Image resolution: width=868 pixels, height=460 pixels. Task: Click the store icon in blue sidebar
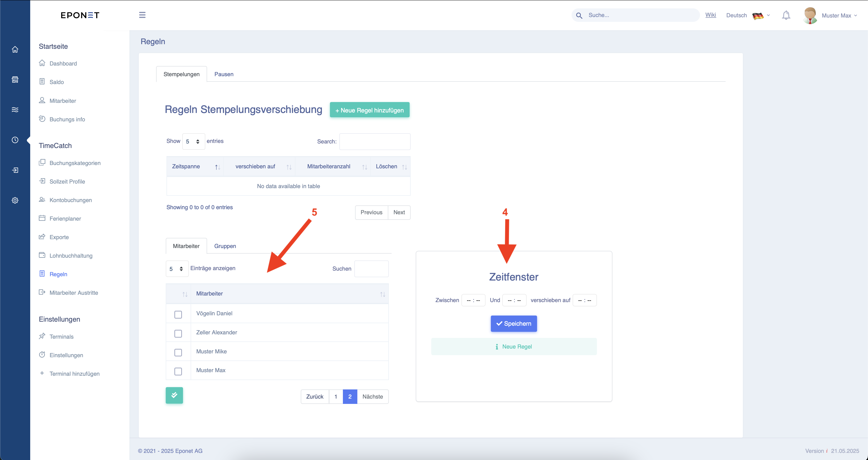click(x=15, y=79)
